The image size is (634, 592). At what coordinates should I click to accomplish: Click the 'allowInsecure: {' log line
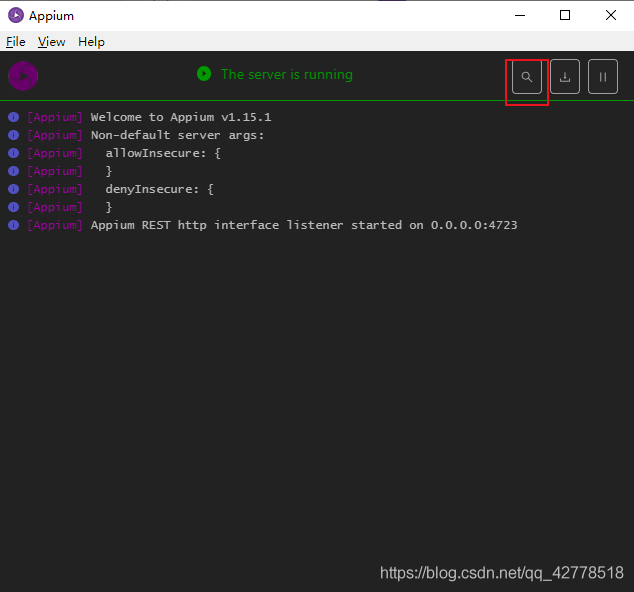(x=163, y=153)
